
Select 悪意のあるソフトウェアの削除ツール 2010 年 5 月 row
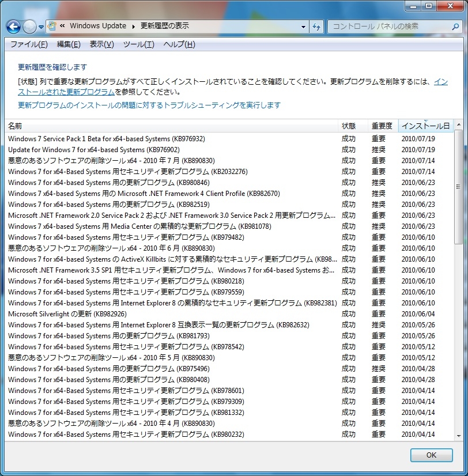coord(229,357)
